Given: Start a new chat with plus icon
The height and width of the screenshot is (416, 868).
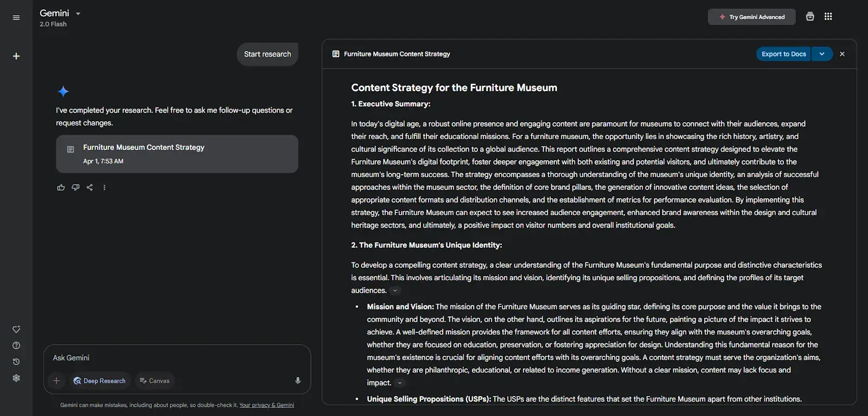Looking at the screenshot, I should click(x=16, y=56).
